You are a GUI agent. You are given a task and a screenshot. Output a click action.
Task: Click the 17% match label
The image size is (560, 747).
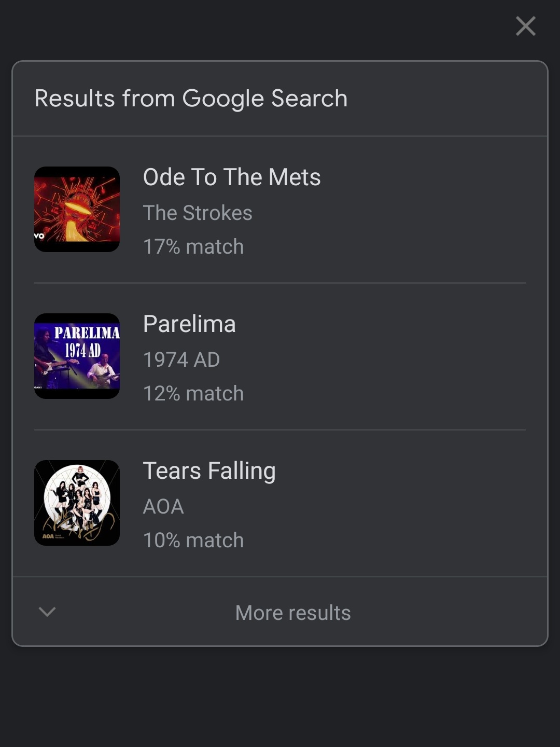pyautogui.click(x=193, y=247)
